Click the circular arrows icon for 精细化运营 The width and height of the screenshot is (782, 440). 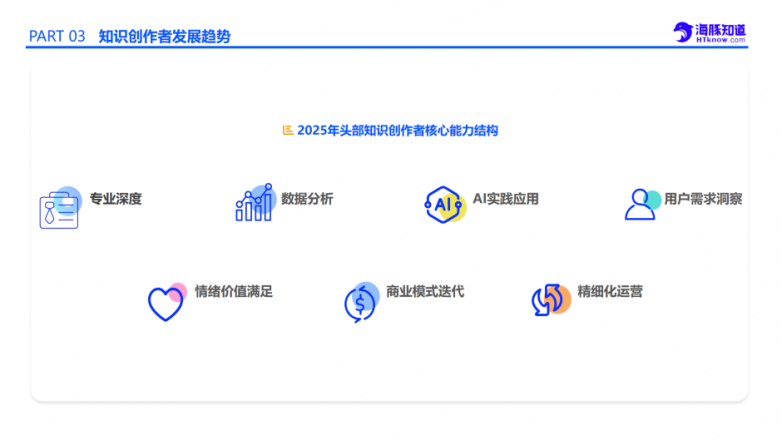tap(550, 300)
